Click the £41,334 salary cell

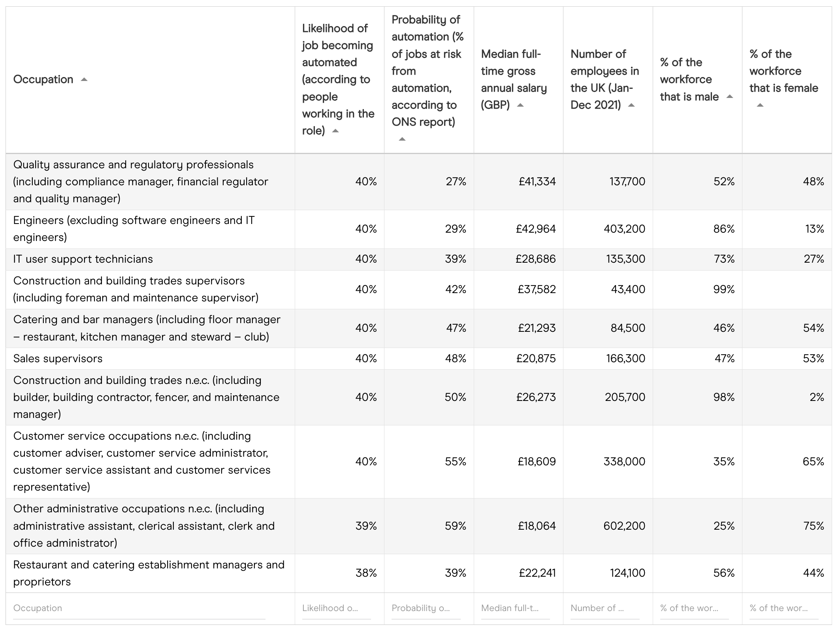point(518,182)
